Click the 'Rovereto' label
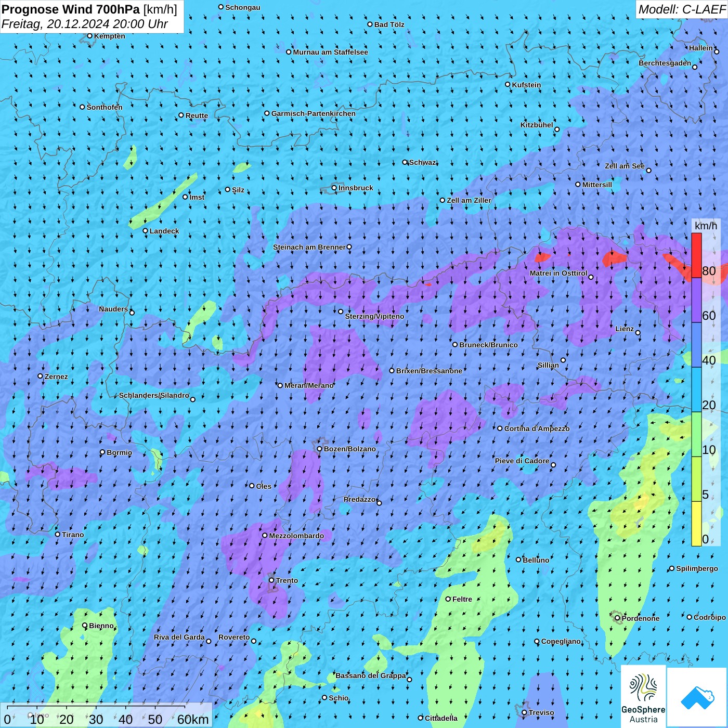This screenshot has width=728, height=728. click(234, 637)
